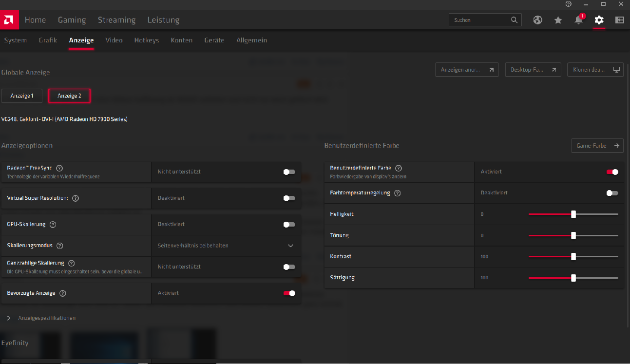Switch to Konten settings tab
The image size is (630, 364).
tap(181, 40)
